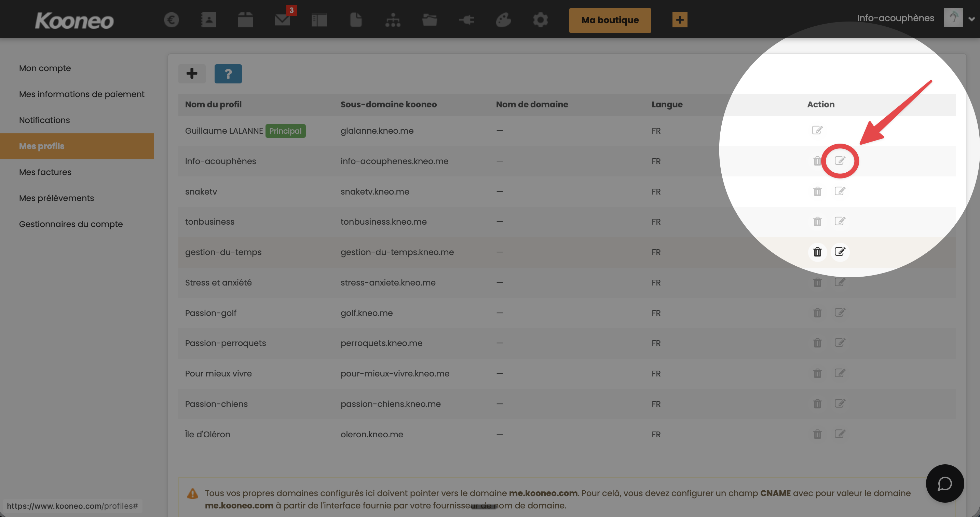Viewport: 980px width, 517px height.
Task: Click the Info-acouphènes avatar thumbnail
Action: (x=953, y=17)
